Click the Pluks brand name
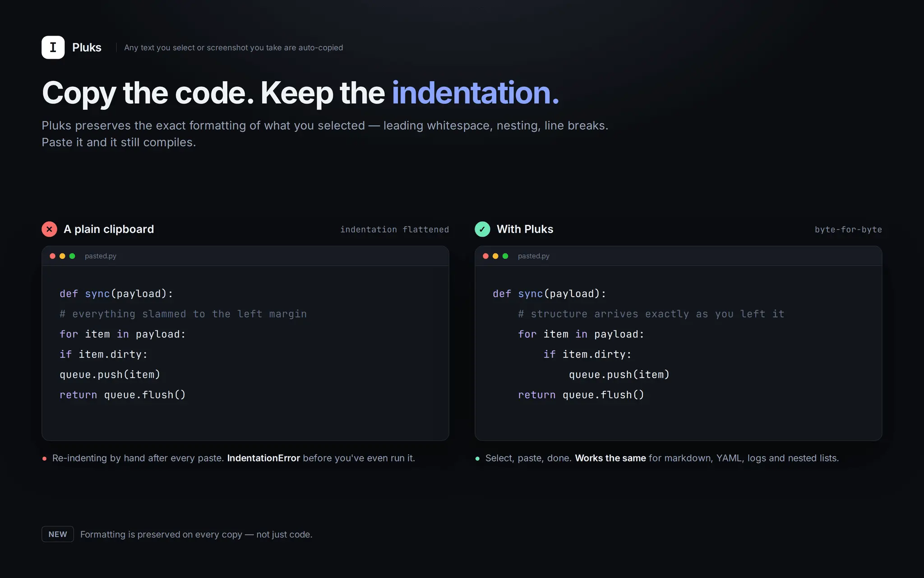This screenshot has width=924, height=578. (x=87, y=47)
